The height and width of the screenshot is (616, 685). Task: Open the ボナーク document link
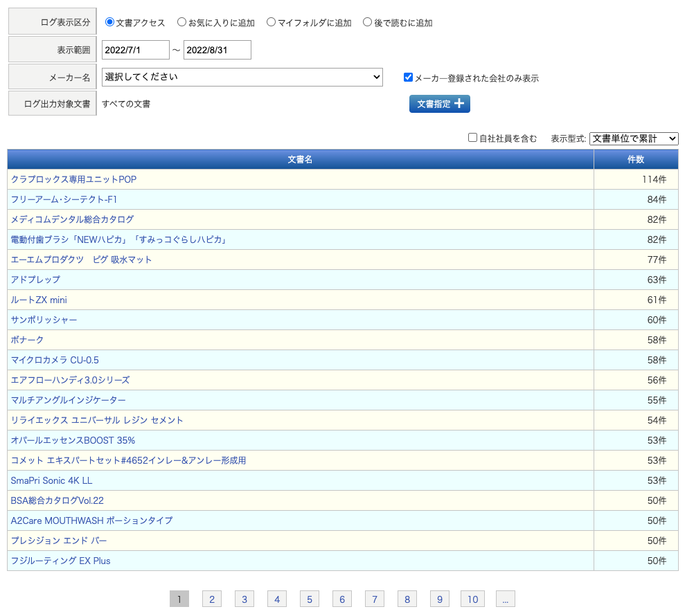pyautogui.click(x=27, y=340)
